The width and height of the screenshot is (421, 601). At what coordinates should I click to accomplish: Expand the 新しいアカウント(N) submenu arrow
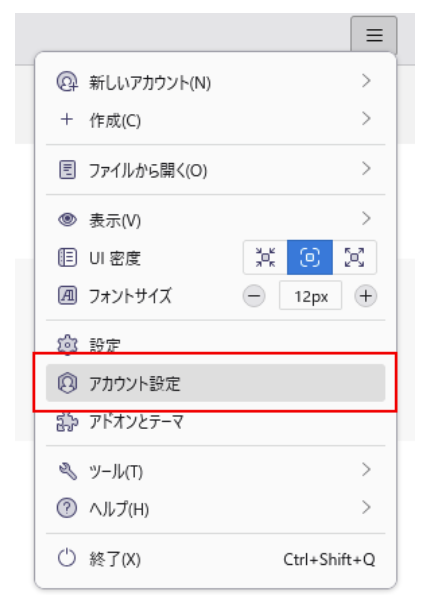pos(366,81)
